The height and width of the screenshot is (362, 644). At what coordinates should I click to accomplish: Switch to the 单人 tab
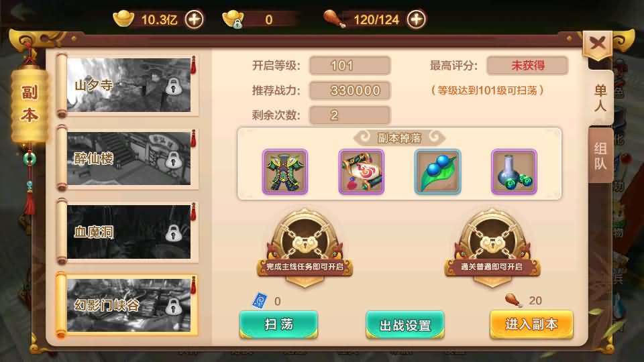(x=600, y=98)
